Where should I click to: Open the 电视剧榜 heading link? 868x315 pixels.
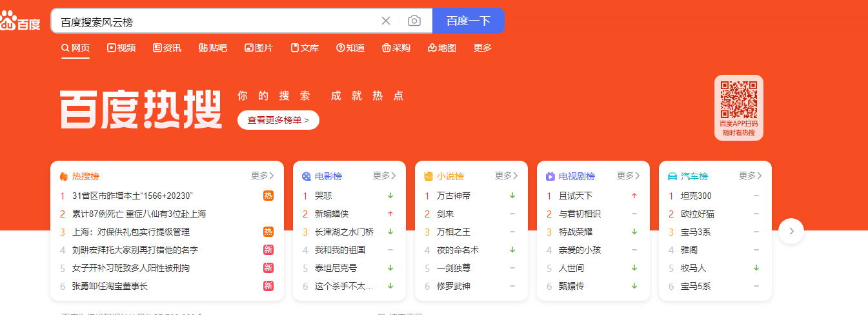pos(577,176)
